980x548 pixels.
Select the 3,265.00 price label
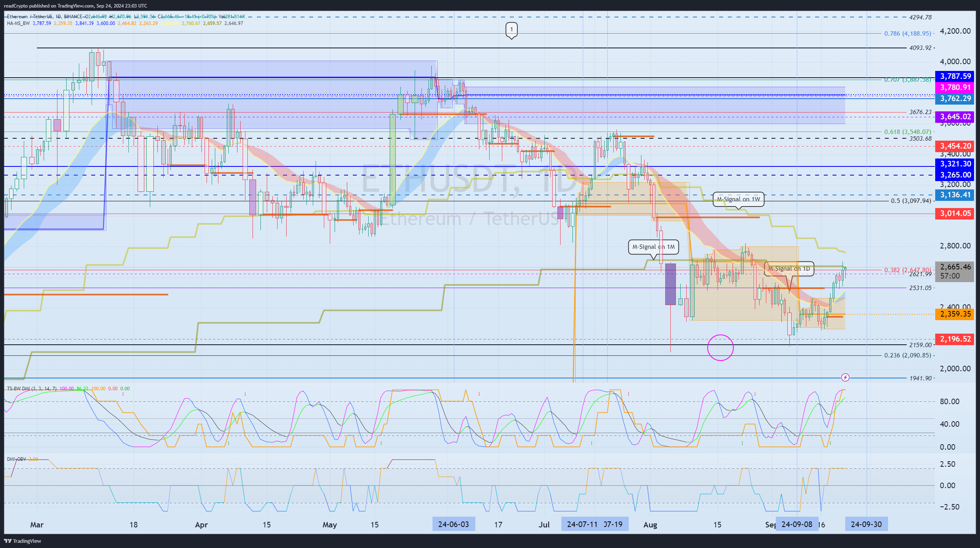pos(955,175)
